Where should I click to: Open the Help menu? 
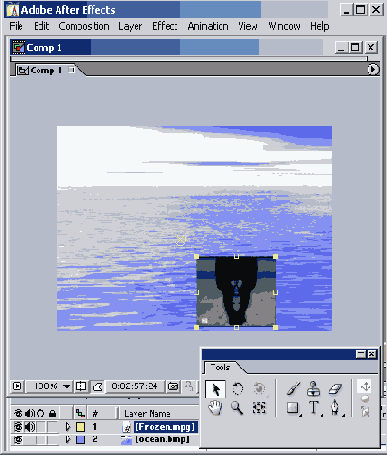320,26
